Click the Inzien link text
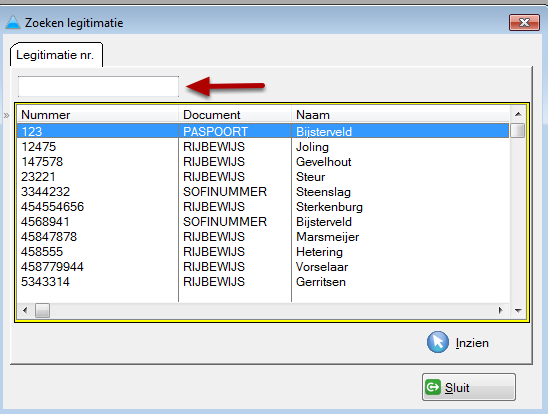Screen dimensions: 548x414 472,343
